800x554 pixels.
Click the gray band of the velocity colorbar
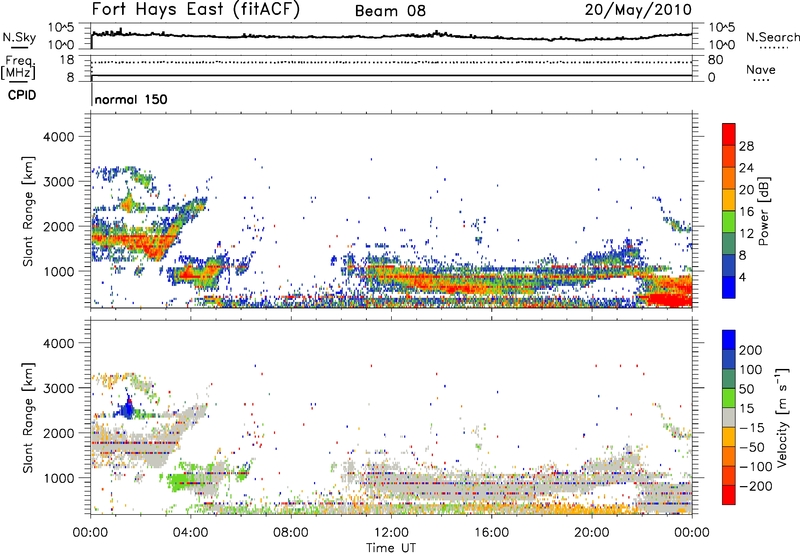point(729,417)
